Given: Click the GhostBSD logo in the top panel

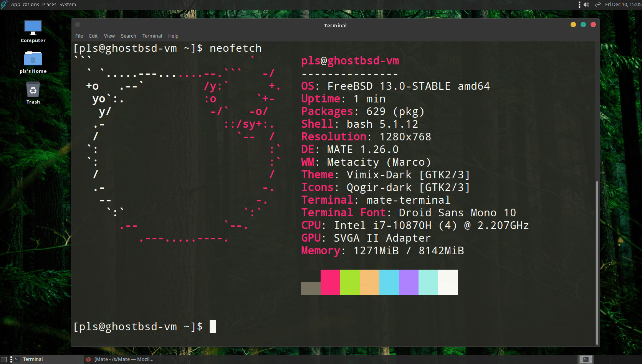Looking at the screenshot, I should [4, 5].
